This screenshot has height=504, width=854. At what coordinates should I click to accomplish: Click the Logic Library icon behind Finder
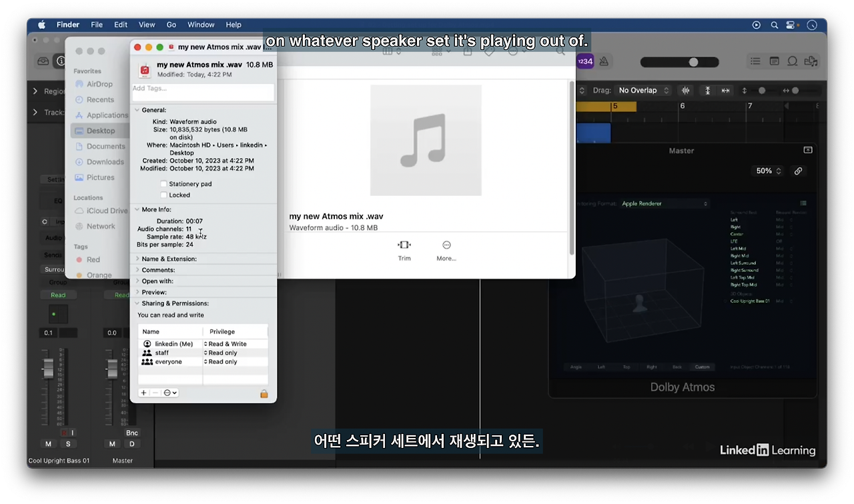point(43,61)
